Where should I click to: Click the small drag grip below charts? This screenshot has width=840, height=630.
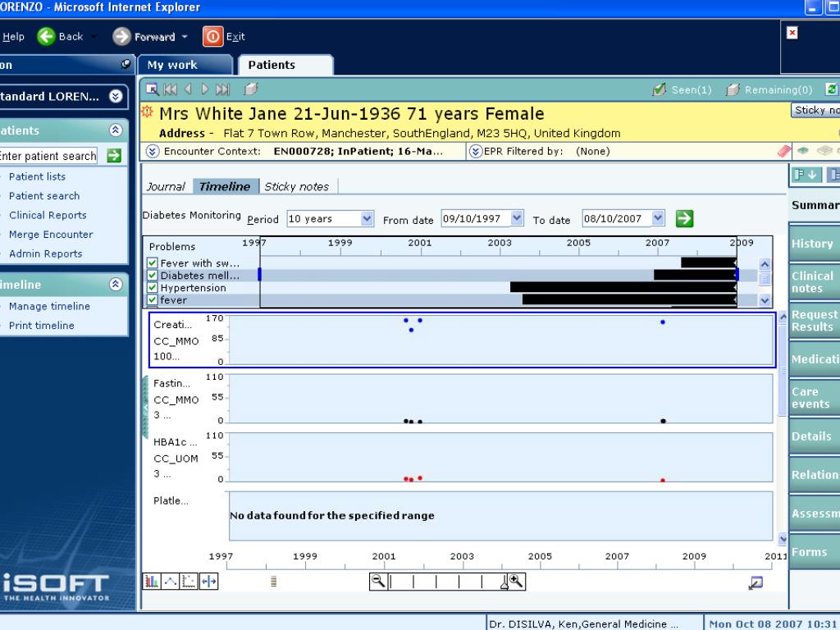click(274, 582)
